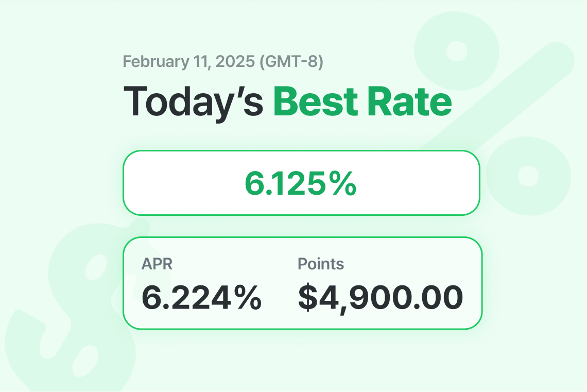Click the word Today's in heading

pos(193,103)
